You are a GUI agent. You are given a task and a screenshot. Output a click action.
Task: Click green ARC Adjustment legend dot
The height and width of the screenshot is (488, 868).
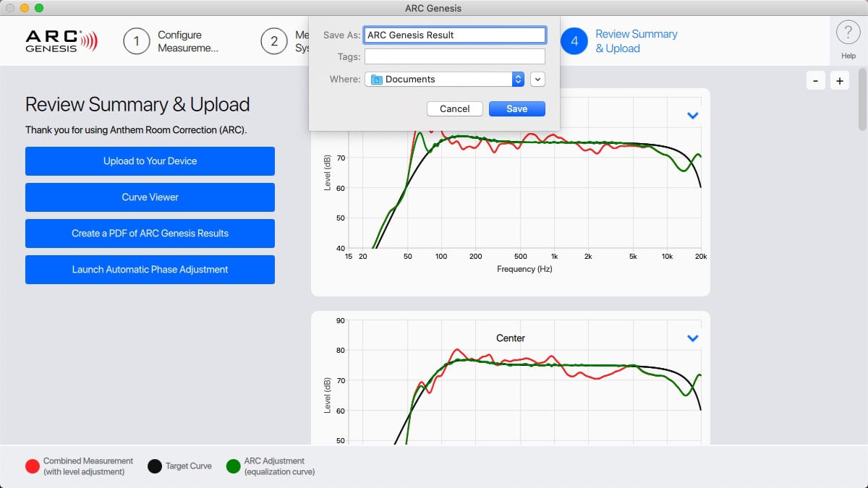pyautogui.click(x=233, y=466)
